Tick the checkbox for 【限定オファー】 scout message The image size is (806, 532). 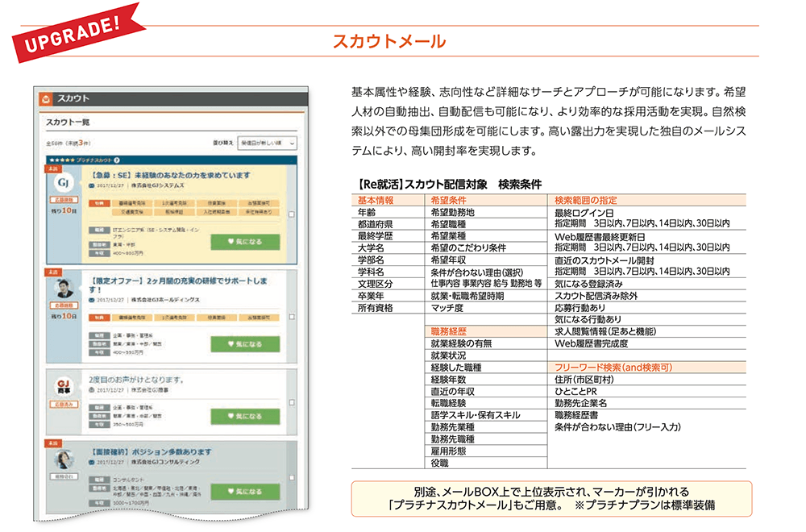click(291, 317)
